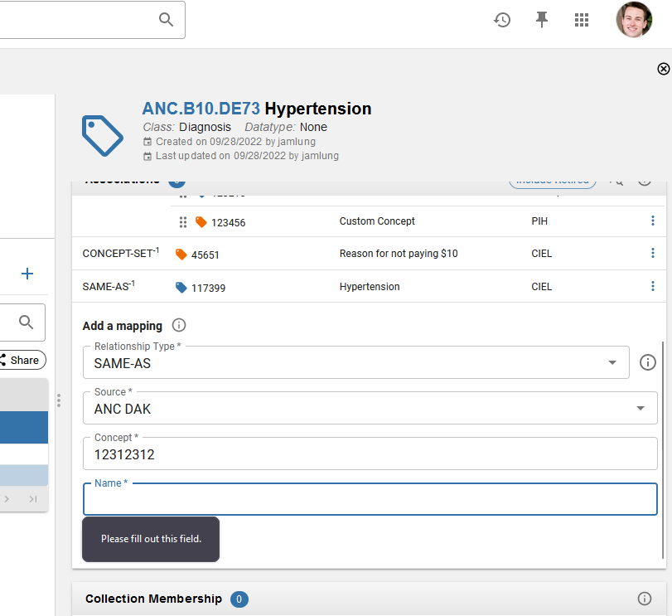Click the info icon beside the Relationship Type field
672x616 pixels.
coord(648,362)
